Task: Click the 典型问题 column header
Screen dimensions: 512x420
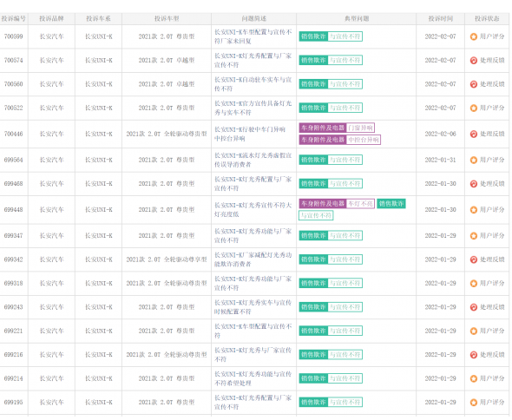Action: (357, 18)
